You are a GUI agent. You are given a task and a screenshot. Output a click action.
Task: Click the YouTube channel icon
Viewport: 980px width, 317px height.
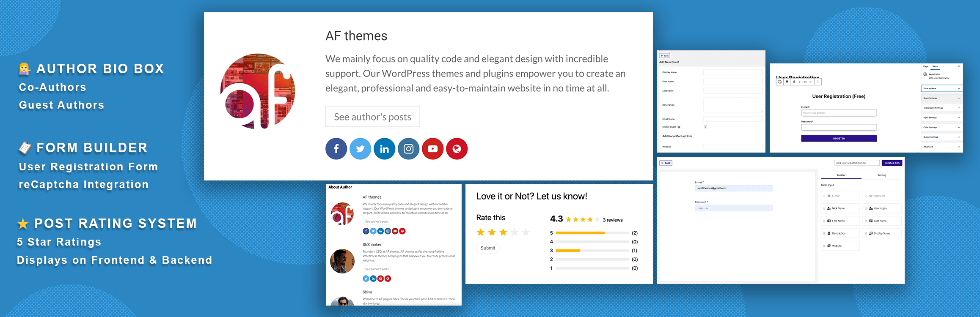(432, 148)
